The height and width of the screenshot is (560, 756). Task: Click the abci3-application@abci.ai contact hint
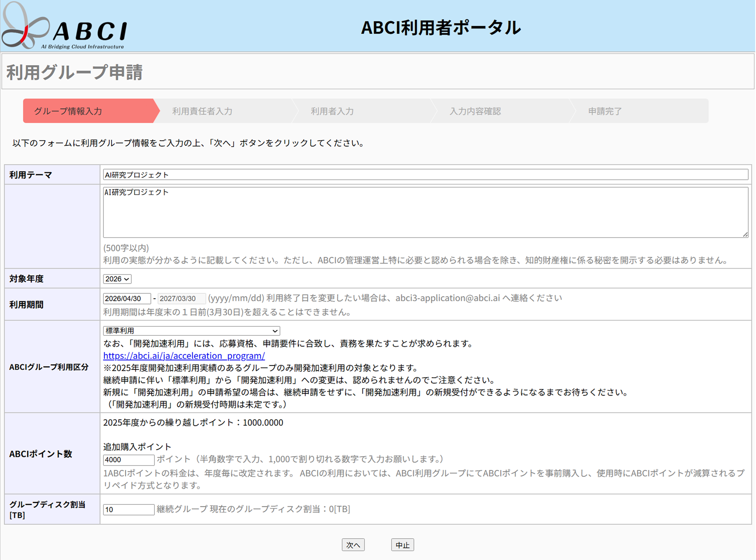pyautogui.click(x=385, y=298)
